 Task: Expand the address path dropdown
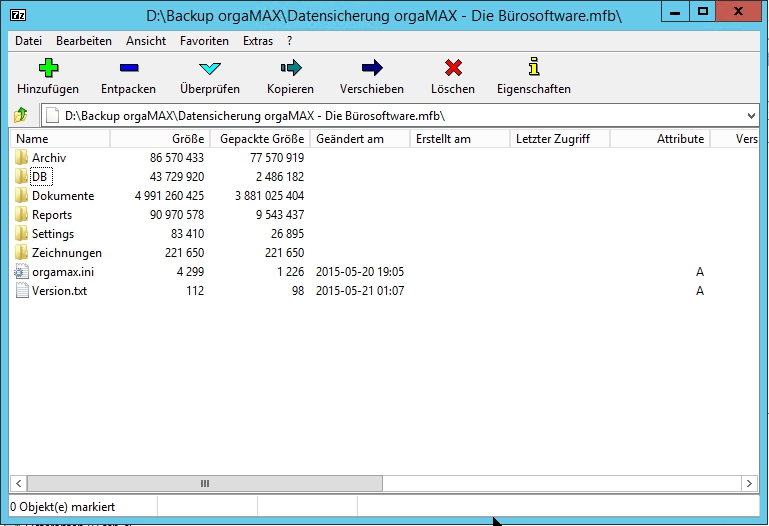pos(751,115)
